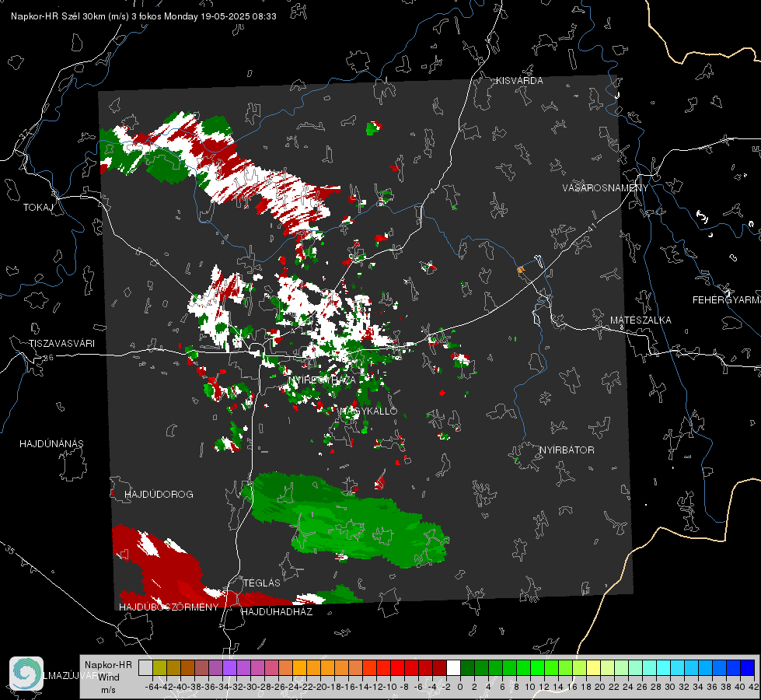Click the NYÍREGYHÁZA city label
The height and width of the screenshot is (700, 761).
(x=322, y=380)
